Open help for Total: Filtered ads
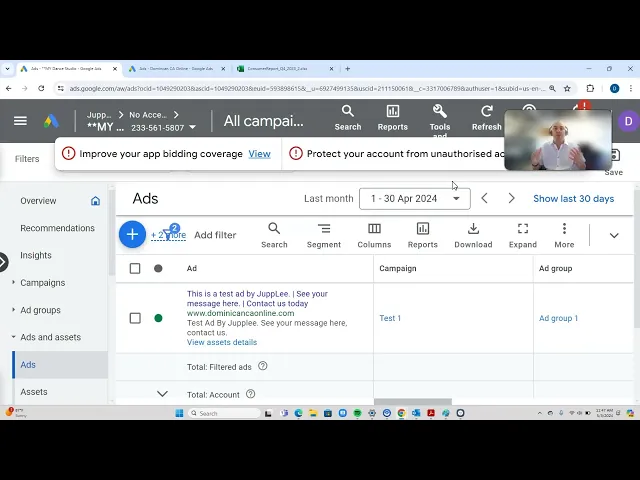This screenshot has width=640, height=480. pyautogui.click(x=262, y=366)
